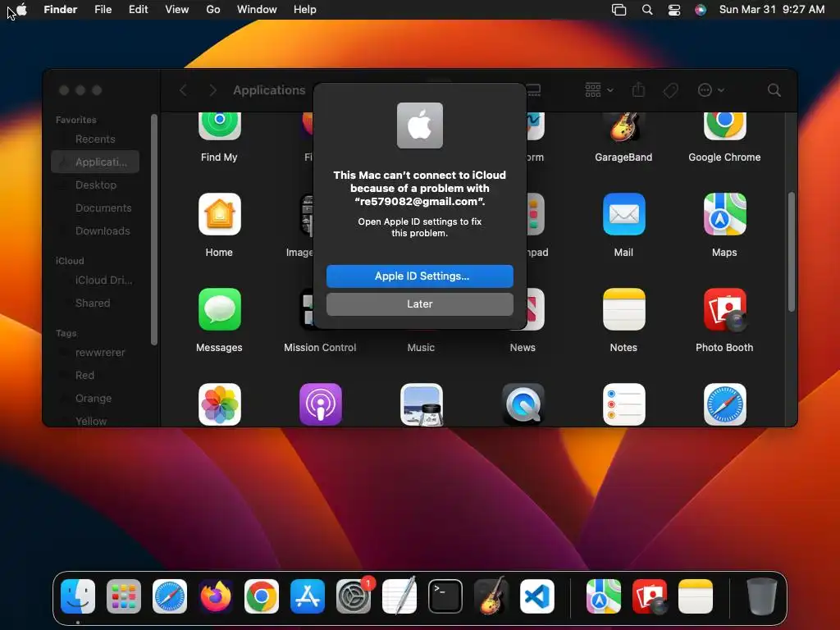Open the Home app icon
The height and width of the screenshot is (630, 840).
219,214
